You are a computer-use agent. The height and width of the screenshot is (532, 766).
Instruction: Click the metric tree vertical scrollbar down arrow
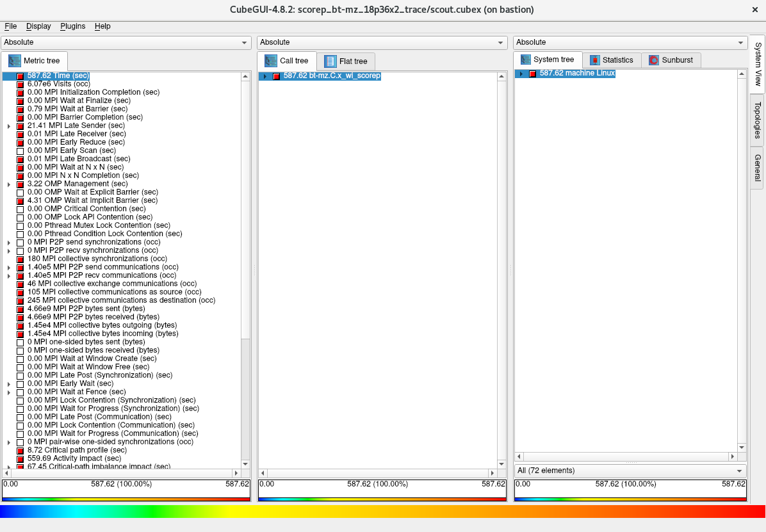(x=245, y=463)
